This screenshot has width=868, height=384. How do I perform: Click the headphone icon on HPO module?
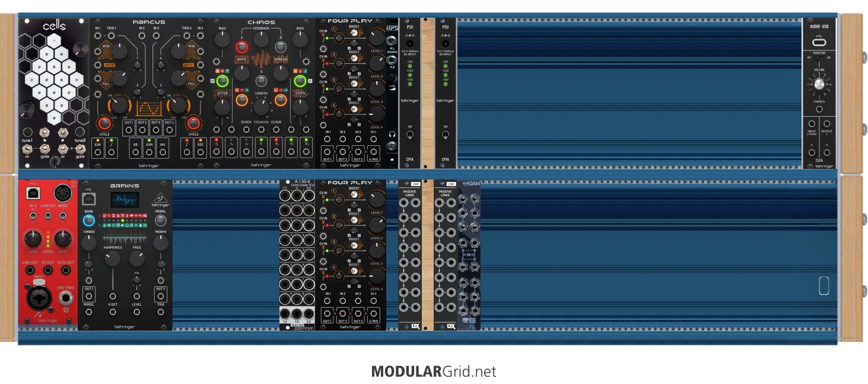click(x=392, y=133)
